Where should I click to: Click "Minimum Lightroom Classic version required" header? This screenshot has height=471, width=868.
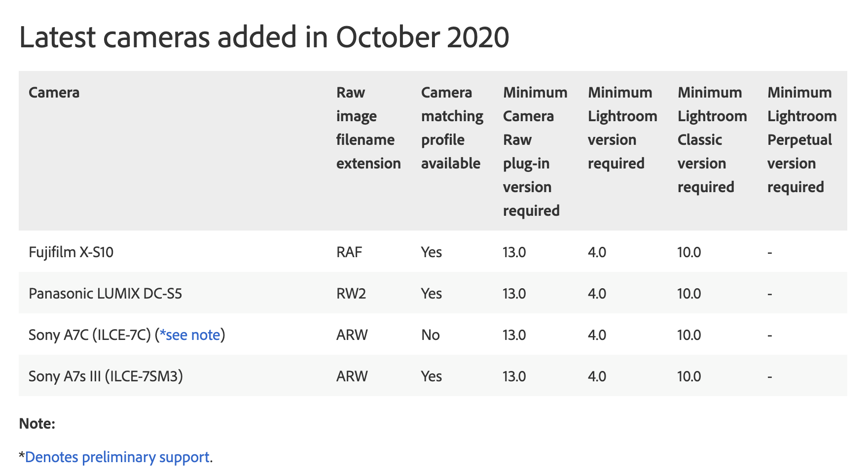pos(712,140)
